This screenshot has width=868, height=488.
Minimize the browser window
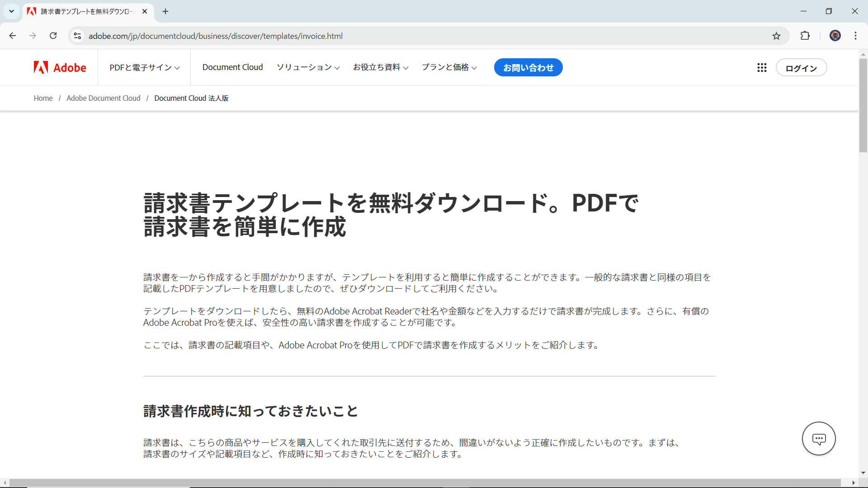coord(803,11)
